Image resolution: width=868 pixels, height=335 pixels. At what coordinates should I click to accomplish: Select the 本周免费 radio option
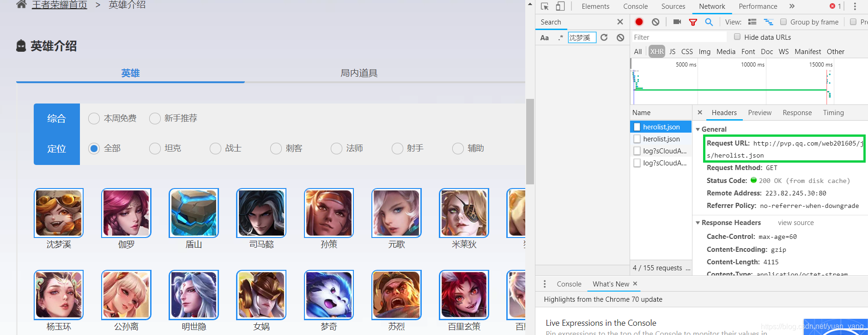[x=94, y=119]
